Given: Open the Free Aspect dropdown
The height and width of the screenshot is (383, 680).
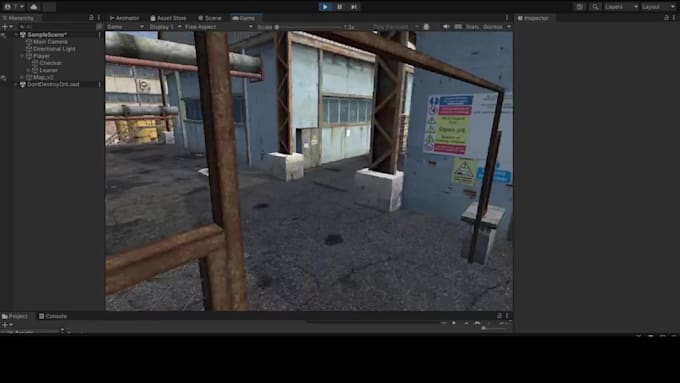Looking at the screenshot, I should coord(219,27).
